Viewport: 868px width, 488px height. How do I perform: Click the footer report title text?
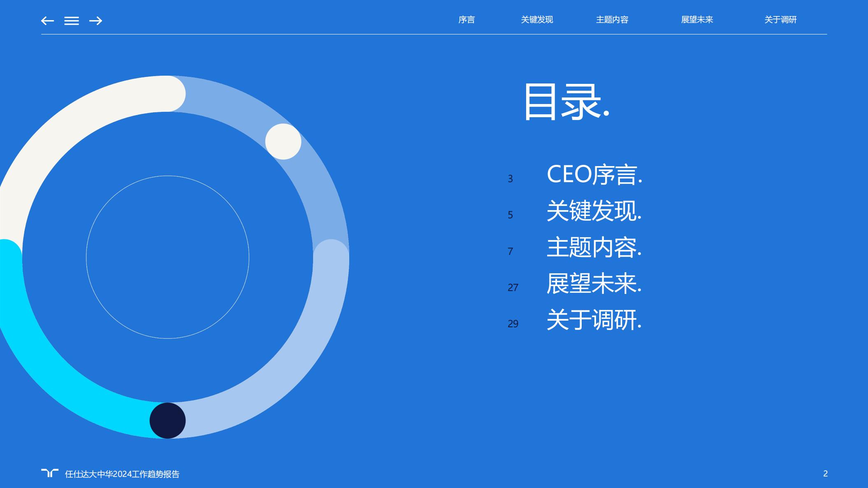click(x=122, y=474)
